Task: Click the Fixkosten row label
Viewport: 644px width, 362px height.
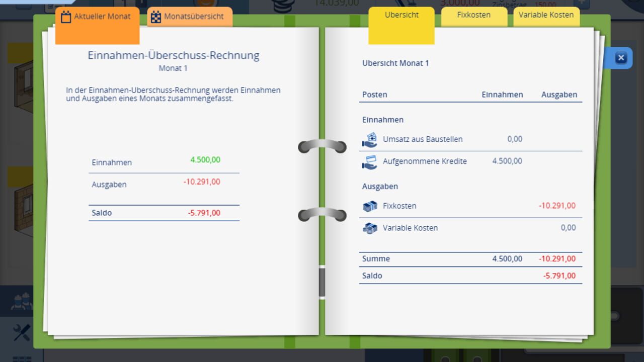Action: pos(399,206)
